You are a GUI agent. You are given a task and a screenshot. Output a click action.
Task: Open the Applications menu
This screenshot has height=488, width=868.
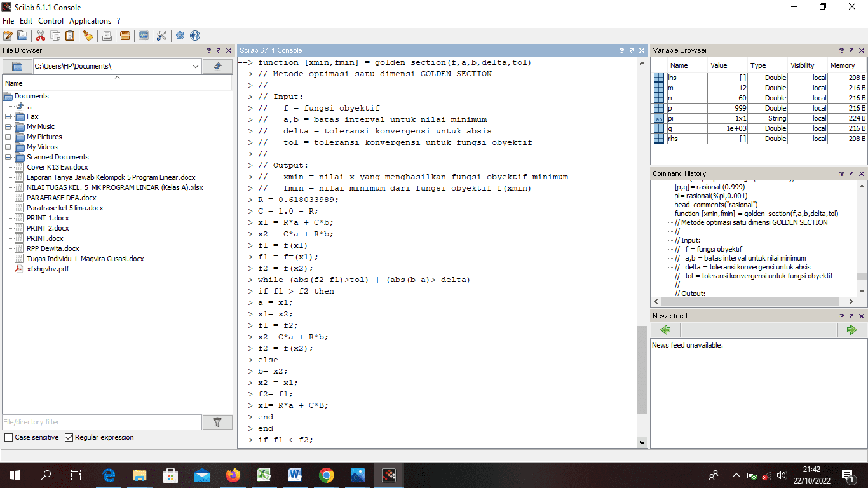click(90, 21)
